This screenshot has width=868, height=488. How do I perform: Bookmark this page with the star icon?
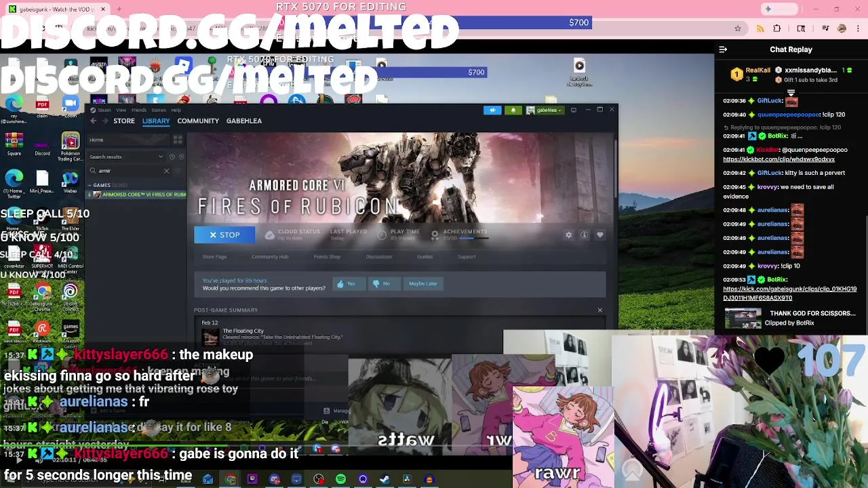point(738,28)
